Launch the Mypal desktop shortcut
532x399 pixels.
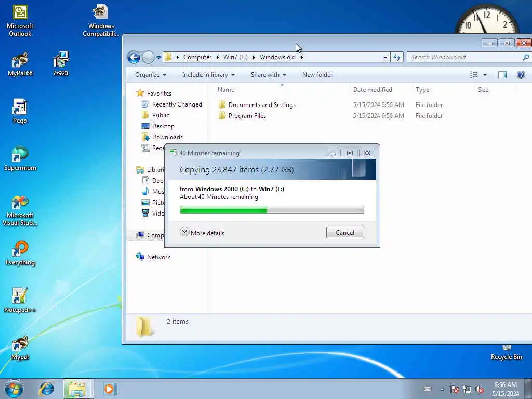[20, 348]
